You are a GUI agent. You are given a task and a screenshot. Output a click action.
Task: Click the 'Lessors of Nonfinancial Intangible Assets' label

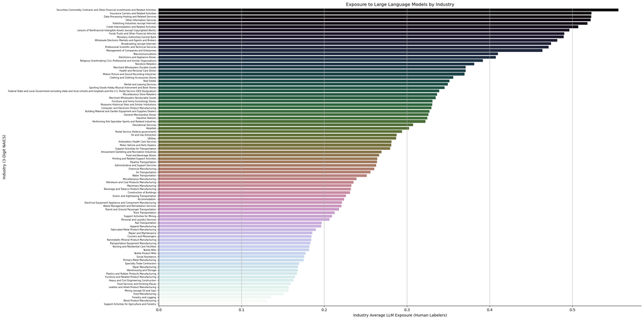click(x=117, y=30)
